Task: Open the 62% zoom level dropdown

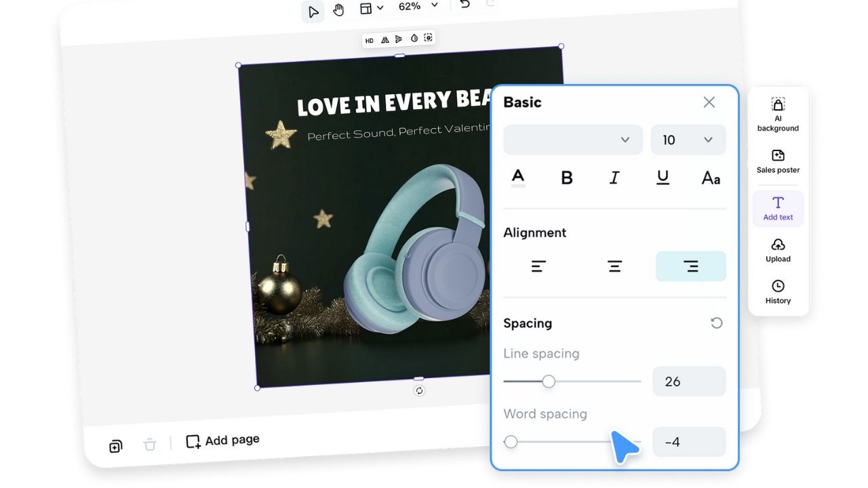Action: point(418,6)
